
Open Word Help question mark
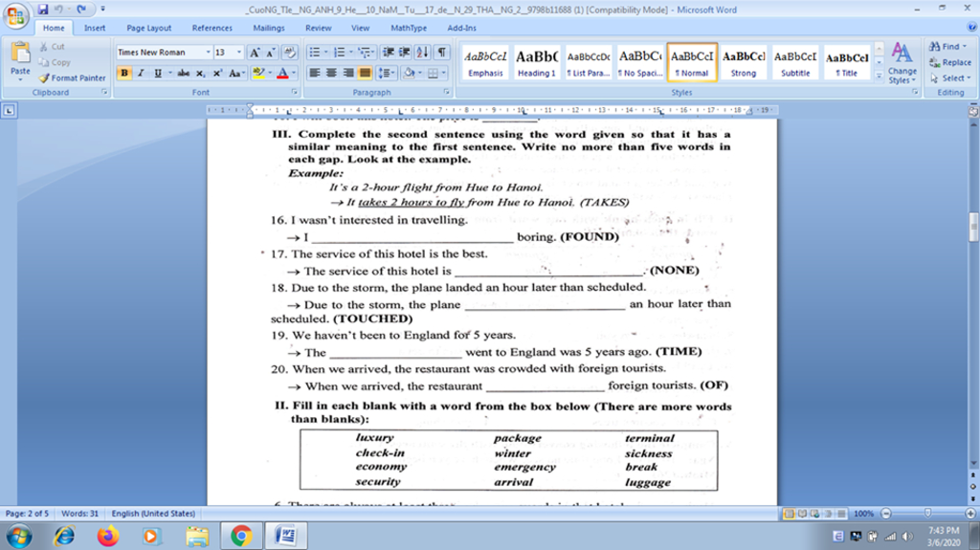972,27
